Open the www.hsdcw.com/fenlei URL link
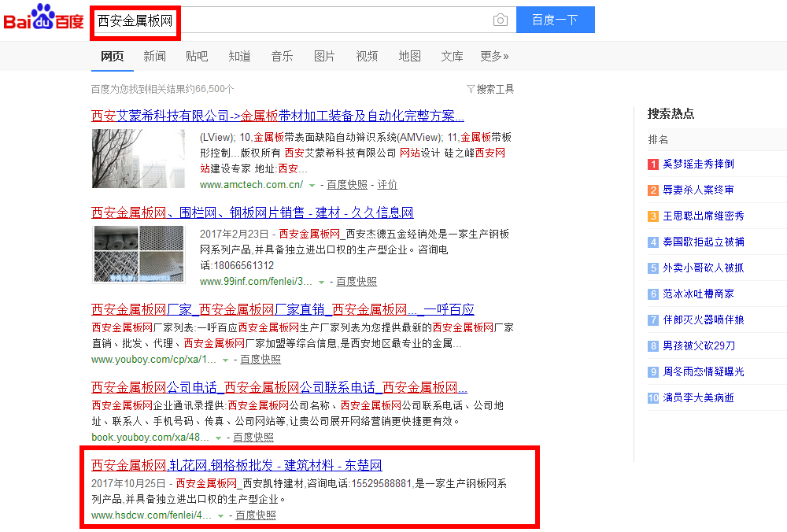Viewport: 787px width, 532px height. [x=151, y=515]
